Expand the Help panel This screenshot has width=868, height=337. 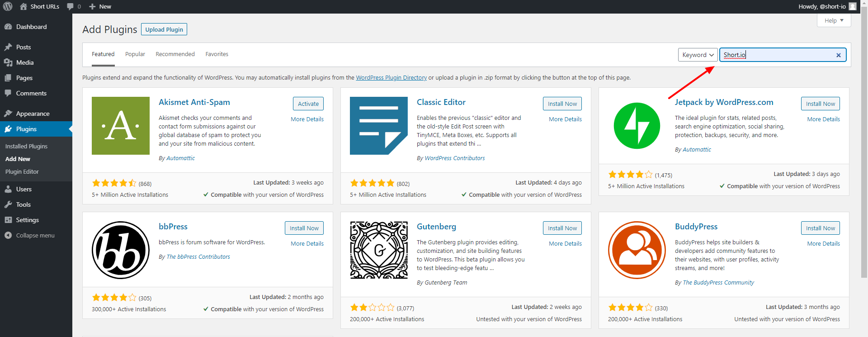point(834,20)
